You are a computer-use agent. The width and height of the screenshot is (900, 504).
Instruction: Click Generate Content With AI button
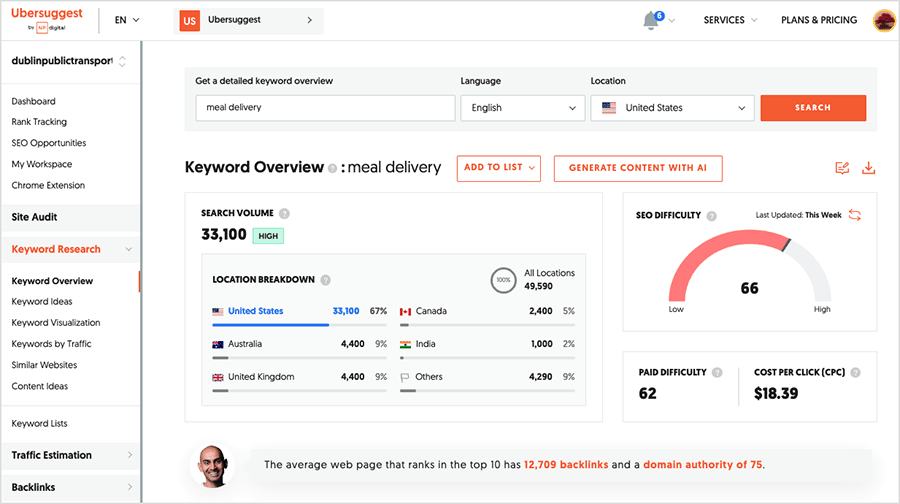pyautogui.click(x=637, y=168)
